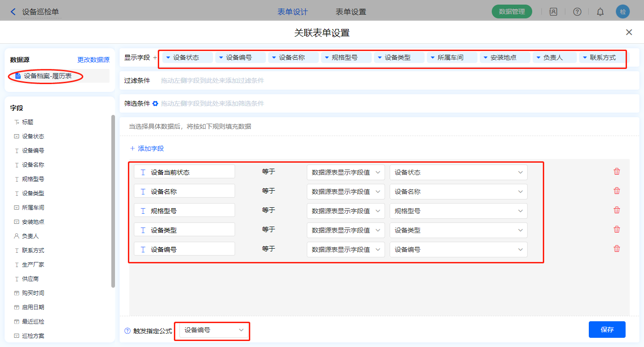644x347 pixels.
Task: Open the user avatar menu
Action: [623, 12]
